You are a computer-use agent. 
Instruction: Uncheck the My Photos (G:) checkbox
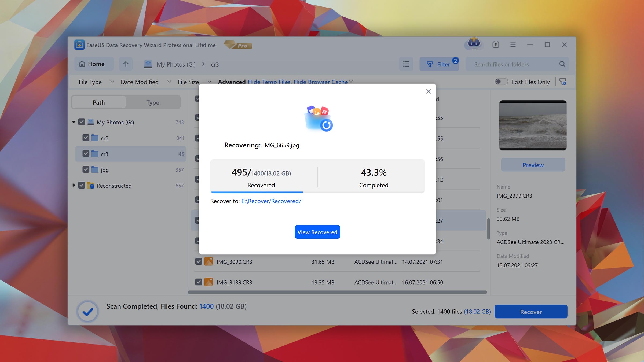[82, 122]
